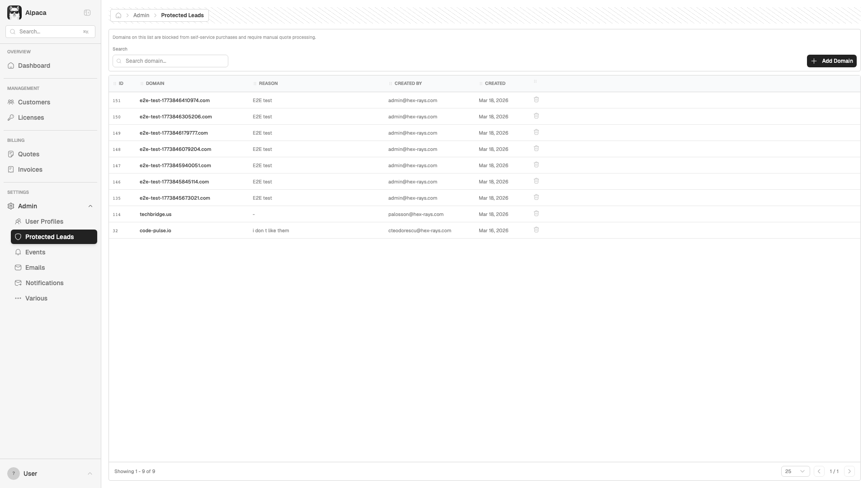Viewport: 868px width, 488px height.
Task: Click the home icon in breadcrumb
Action: 118,15
